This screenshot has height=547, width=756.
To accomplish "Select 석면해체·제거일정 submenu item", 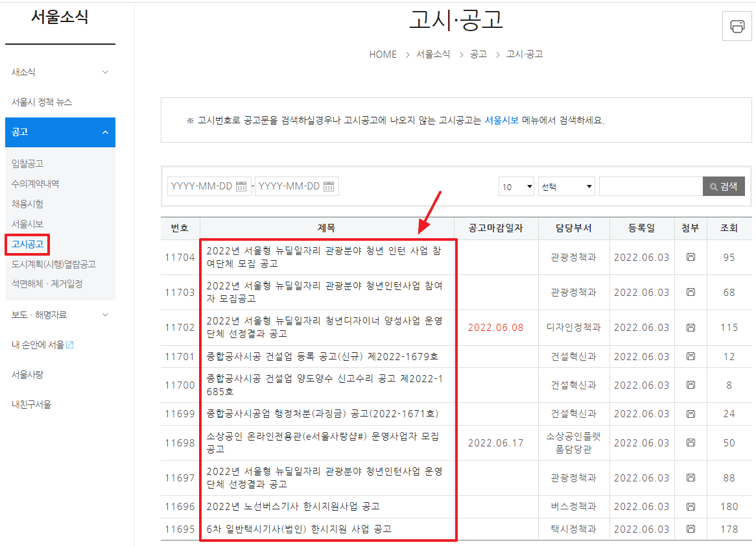I will point(47,284).
